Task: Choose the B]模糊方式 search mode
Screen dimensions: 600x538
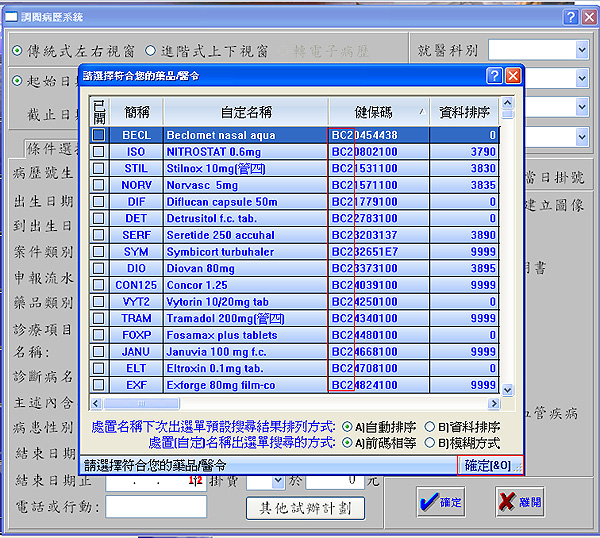Action: point(429,443)
